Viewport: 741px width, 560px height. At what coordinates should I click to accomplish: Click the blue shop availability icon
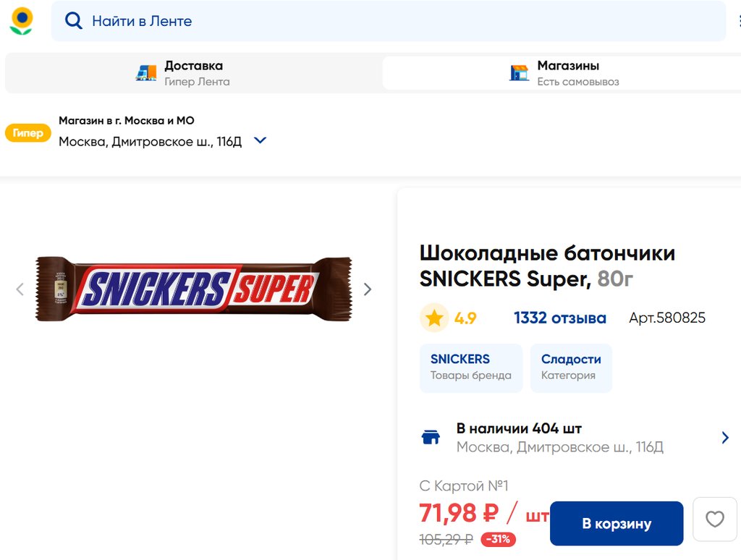click(431, 437)
